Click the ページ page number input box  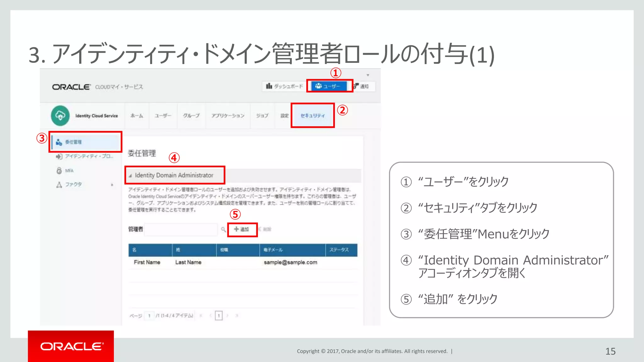[149, 315]
